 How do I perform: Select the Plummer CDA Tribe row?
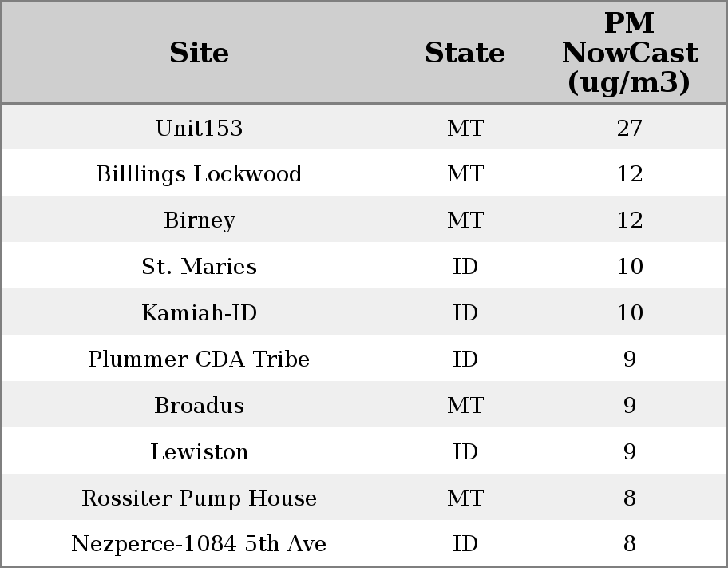(199, 359)
